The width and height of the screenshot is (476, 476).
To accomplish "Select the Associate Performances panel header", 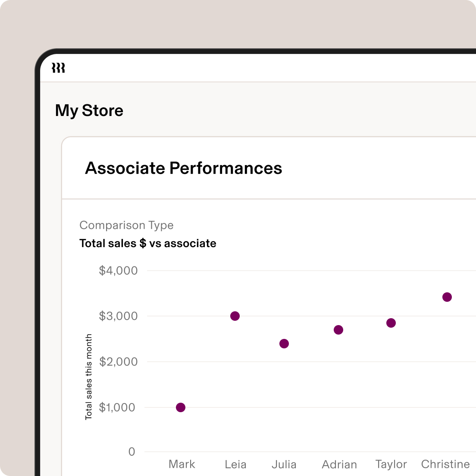I will [184, 168].
